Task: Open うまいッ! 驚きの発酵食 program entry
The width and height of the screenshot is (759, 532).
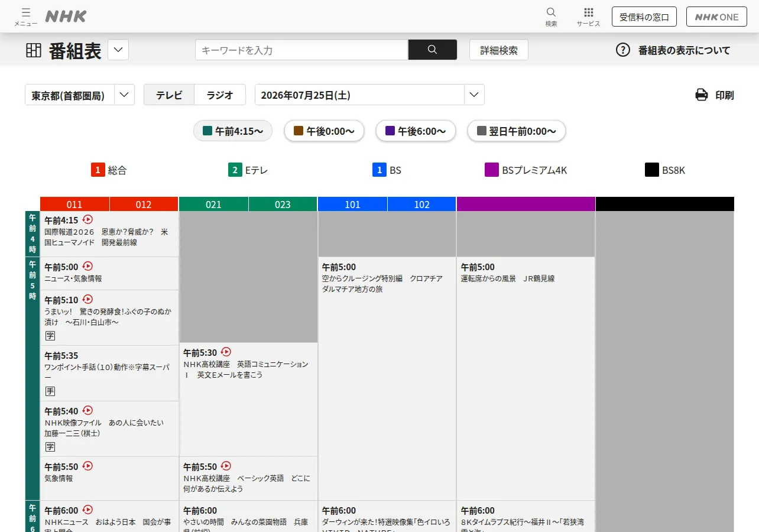Action: [x=109, y=317]
